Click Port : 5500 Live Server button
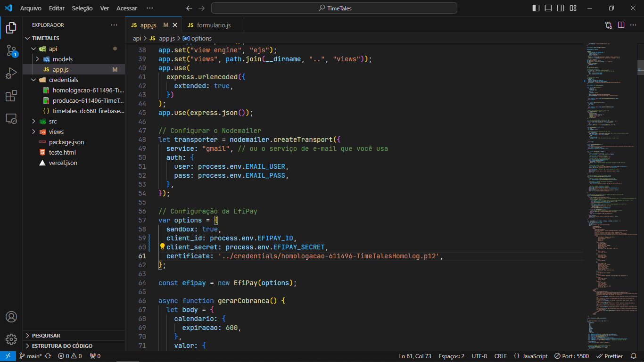Image resolution: width=644 pixels, height=362 pixels. pos(572,356)
